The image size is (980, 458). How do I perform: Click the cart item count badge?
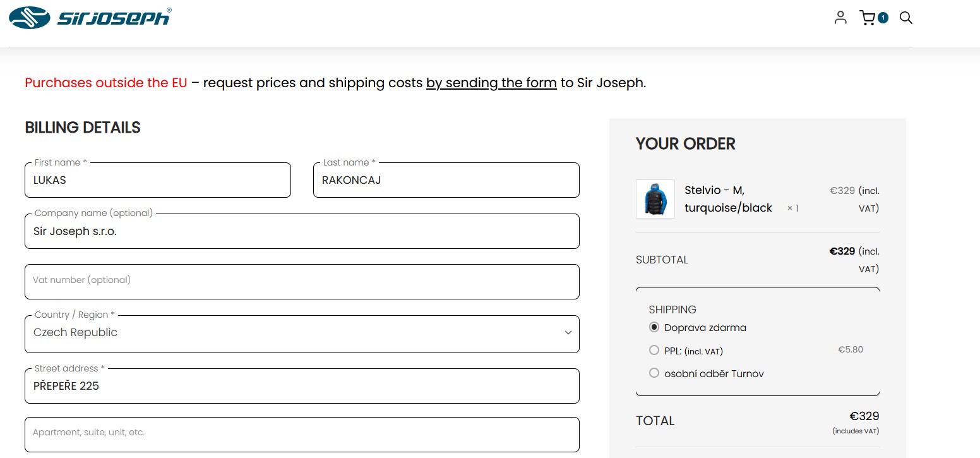pos(883,18)
